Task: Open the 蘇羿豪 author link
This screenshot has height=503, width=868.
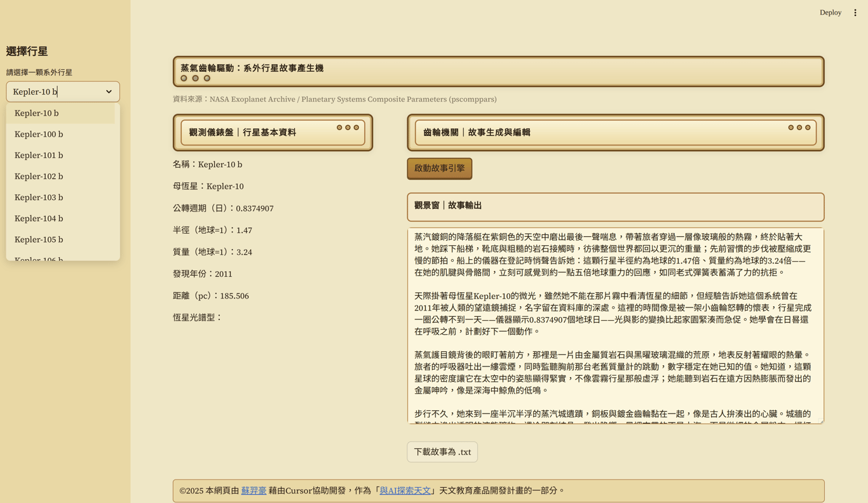Action: 254,490
